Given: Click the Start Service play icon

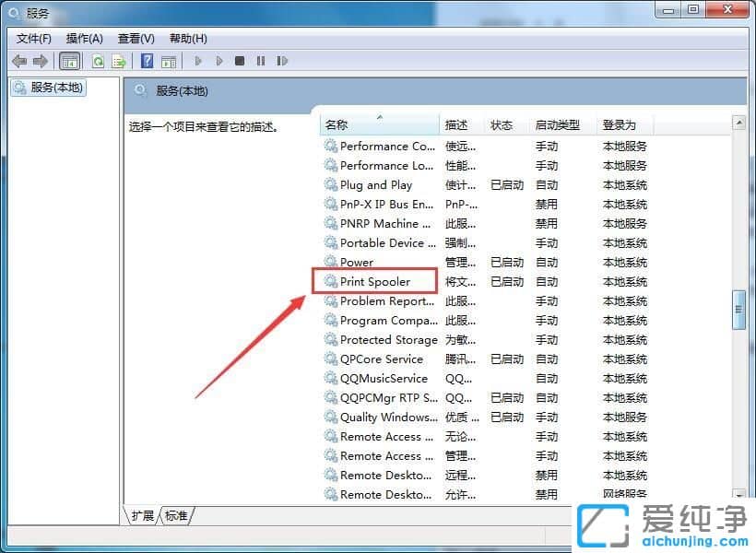Looking at the screenshot, I should (x=198, y=61).
